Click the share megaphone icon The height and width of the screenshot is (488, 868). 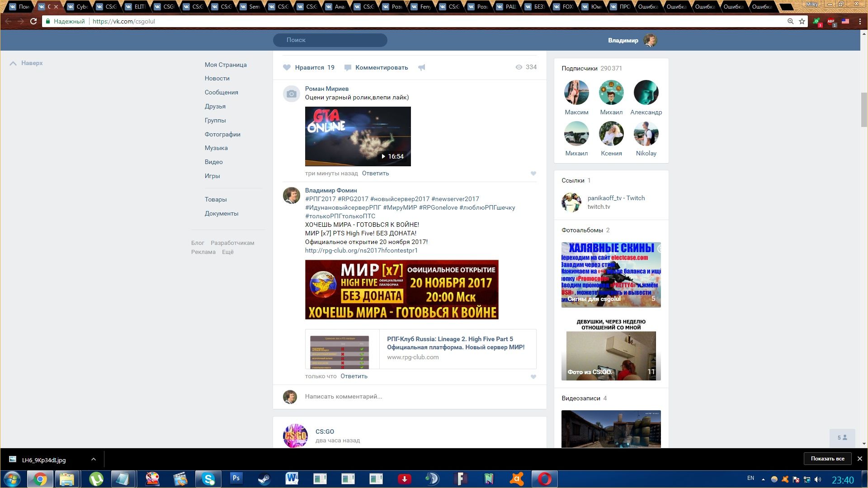click(x=421, y=67)
